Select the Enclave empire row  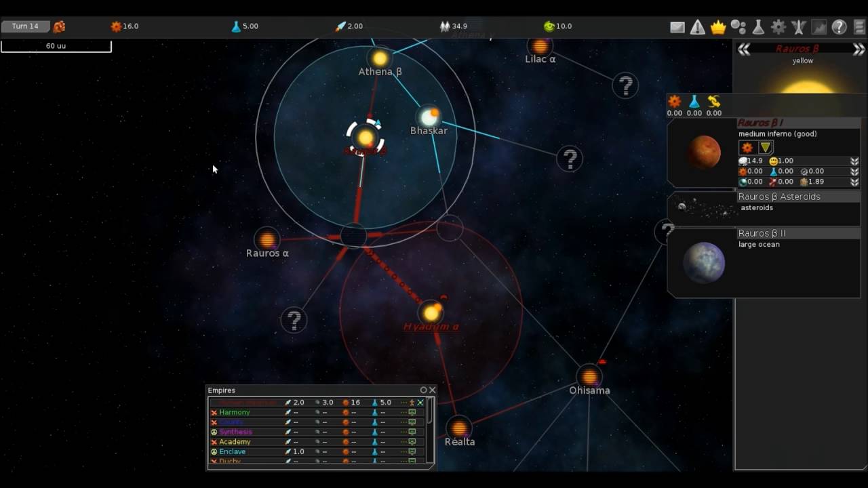pyautogui.click(x=317, y=451)
